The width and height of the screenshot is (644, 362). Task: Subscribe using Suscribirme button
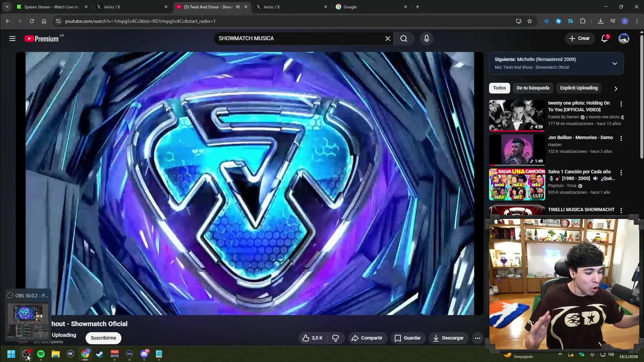(103, 338)
